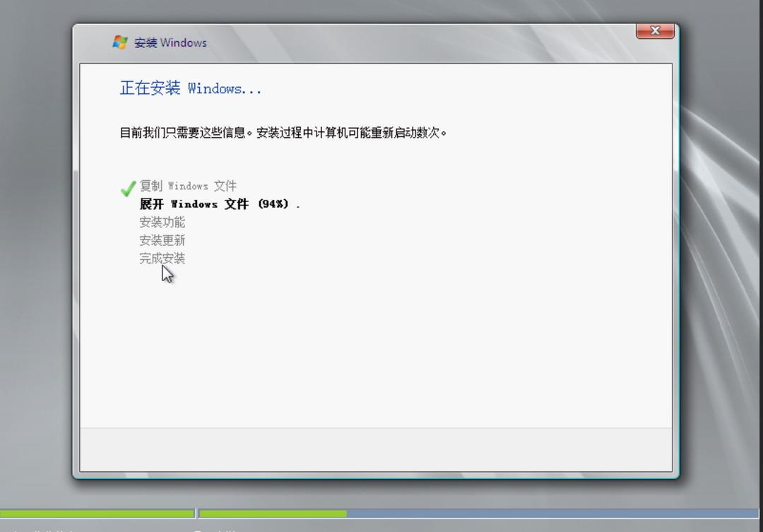The width and height of the screenshot is (763, 532).
Task: Select the 正在安装 Windows... heading
Action: click(190, 88)
